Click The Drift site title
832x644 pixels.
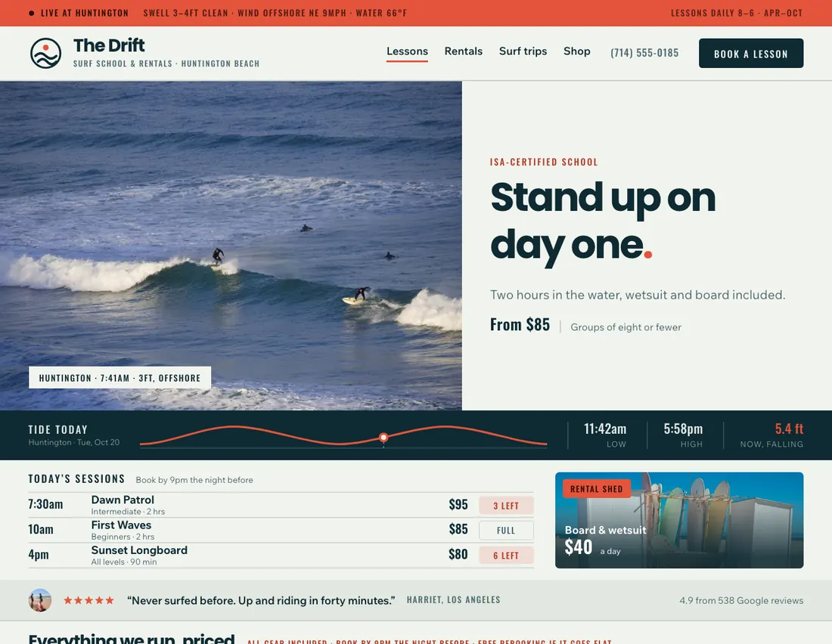tap(109, 45)
